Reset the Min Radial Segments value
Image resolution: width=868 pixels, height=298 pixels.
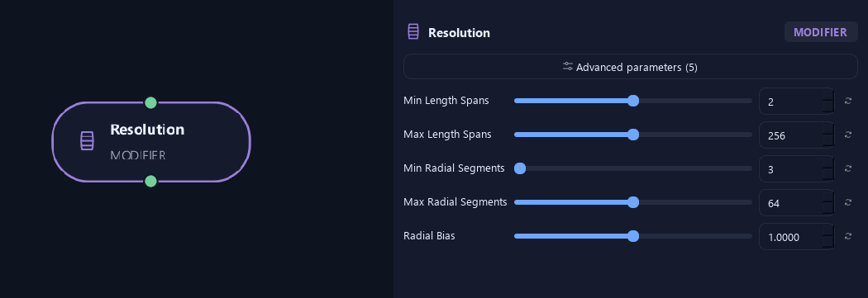[x=847, y=168]
